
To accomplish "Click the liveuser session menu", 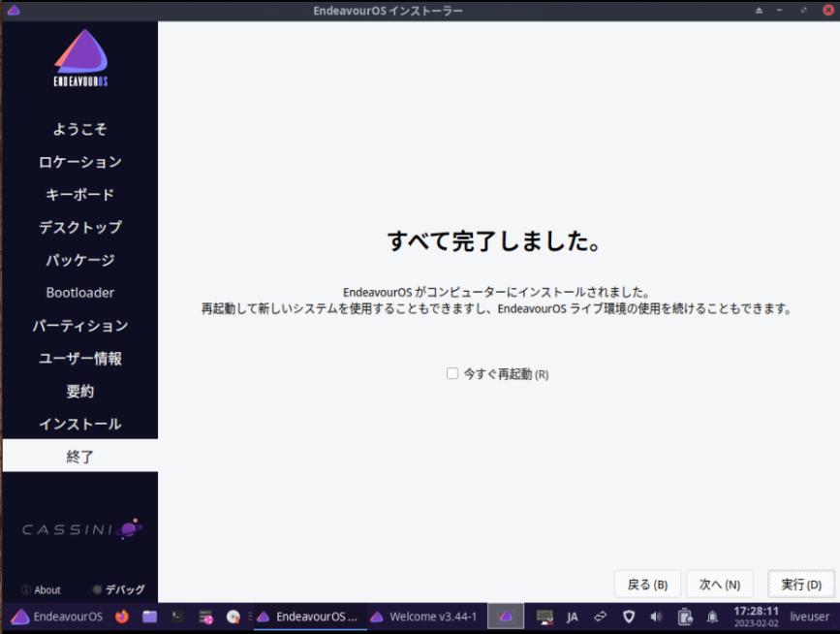I will pyautogui.click(x=809, y=617).
